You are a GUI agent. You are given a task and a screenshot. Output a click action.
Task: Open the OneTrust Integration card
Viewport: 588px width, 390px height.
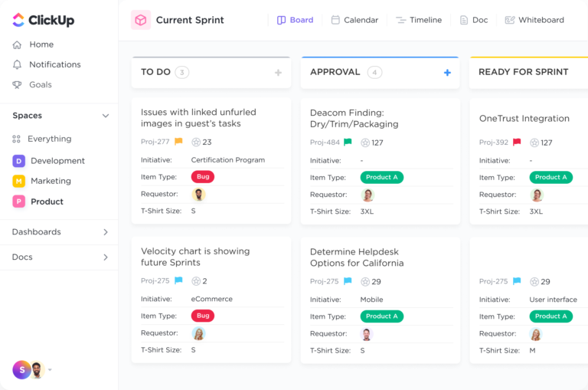(x=524, y=119)
